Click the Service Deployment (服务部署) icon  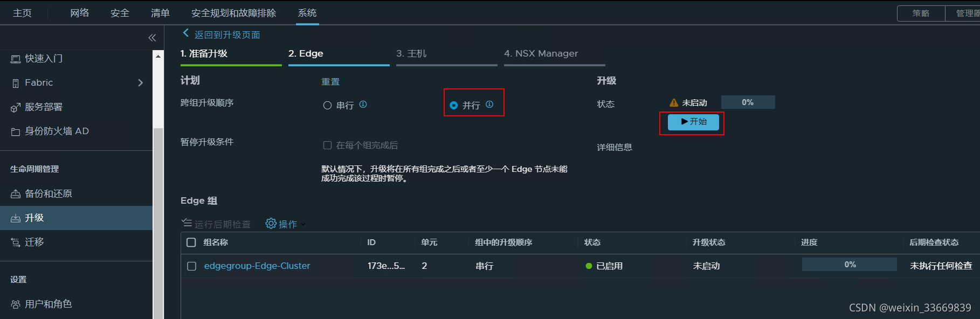[x=16, y=108]
